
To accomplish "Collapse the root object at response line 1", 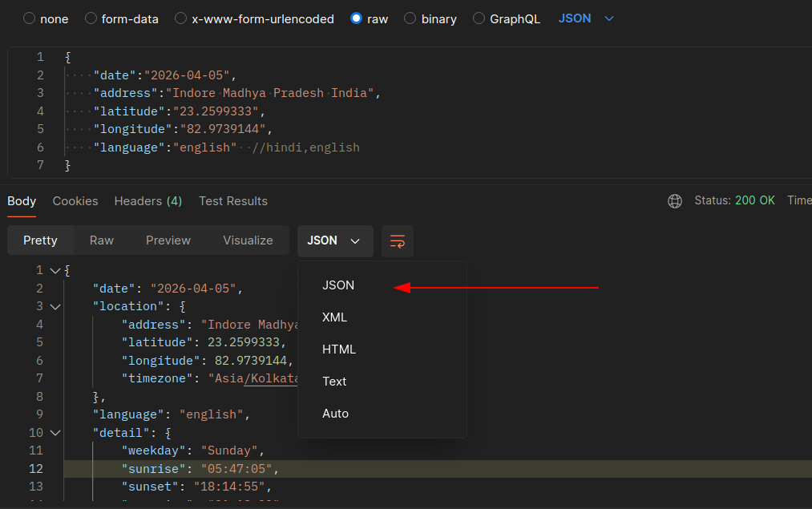I will coord(55,271).
